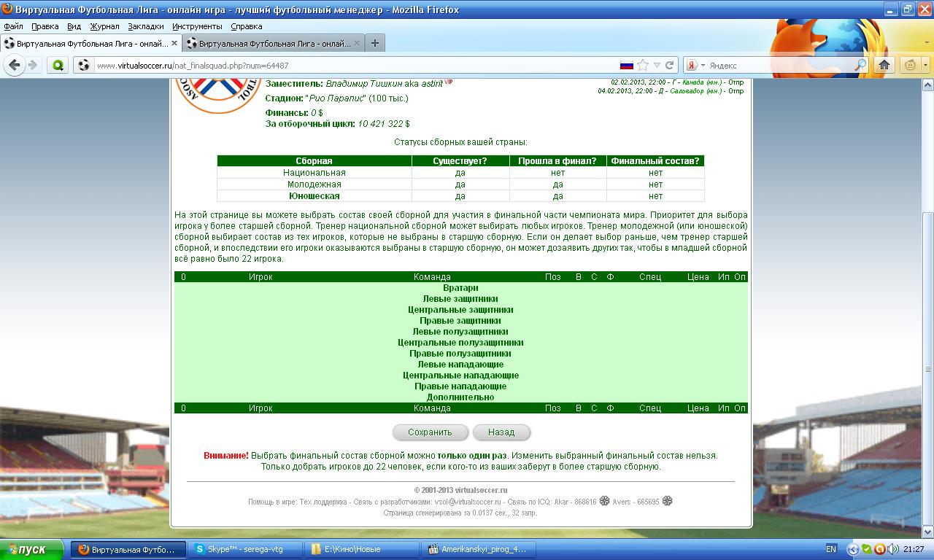Open the Home page button
The image size is (934, 560).
(x=884, y=65)
